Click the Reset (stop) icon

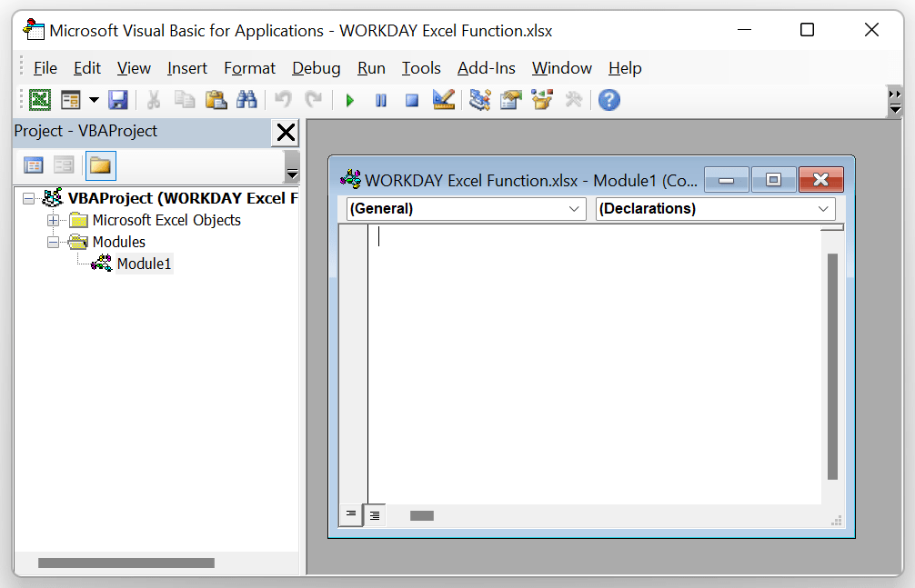[411, 100]
